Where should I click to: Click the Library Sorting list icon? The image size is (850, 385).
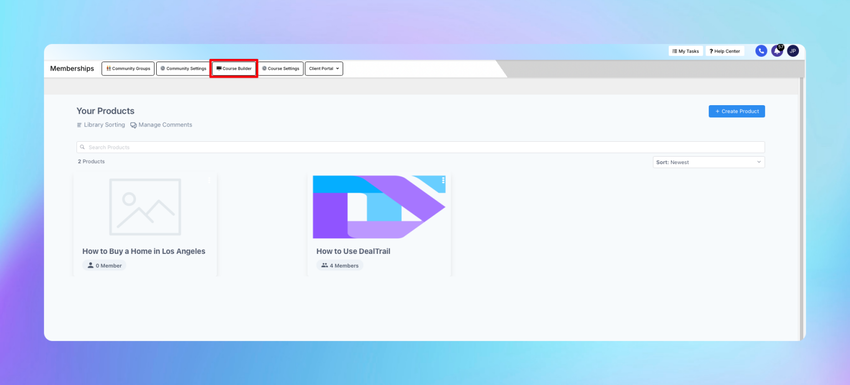pyautogui.click(x=79, y=125)
